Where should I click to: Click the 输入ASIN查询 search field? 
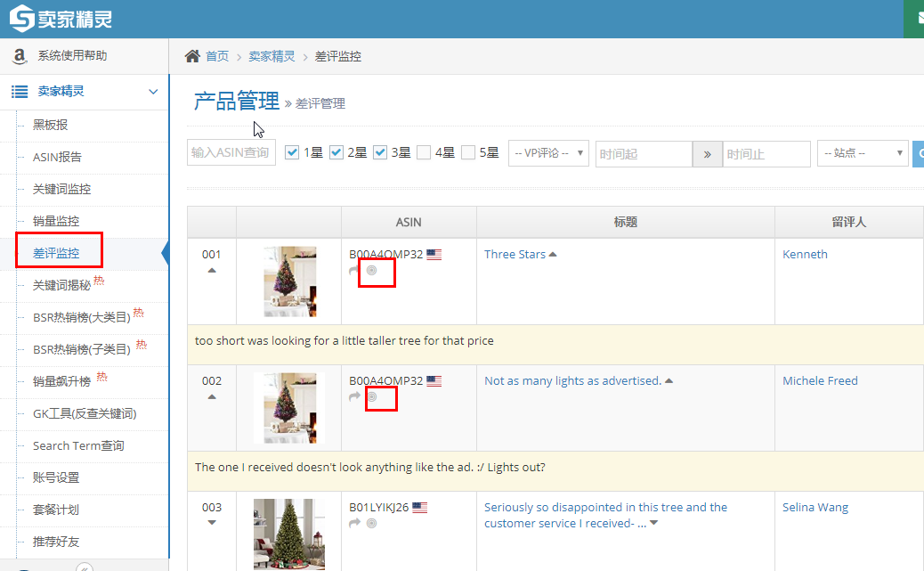[x=231, y=153]
